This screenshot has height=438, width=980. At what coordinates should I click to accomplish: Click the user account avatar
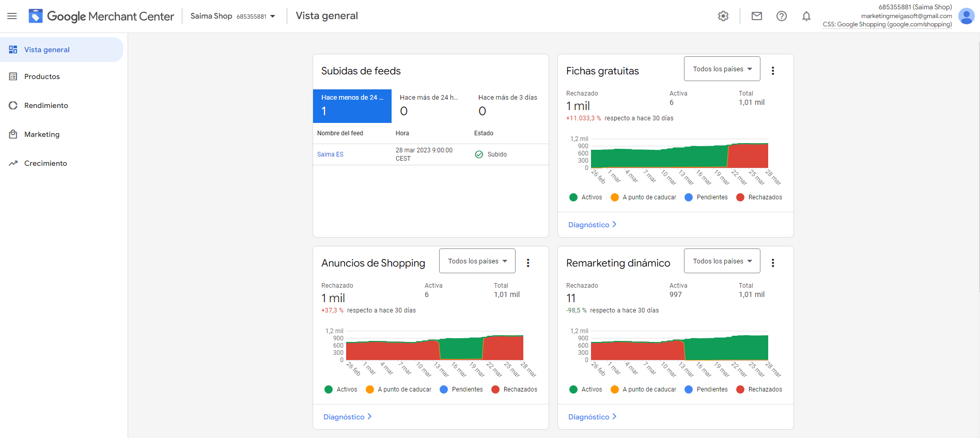tap(966, 16)
